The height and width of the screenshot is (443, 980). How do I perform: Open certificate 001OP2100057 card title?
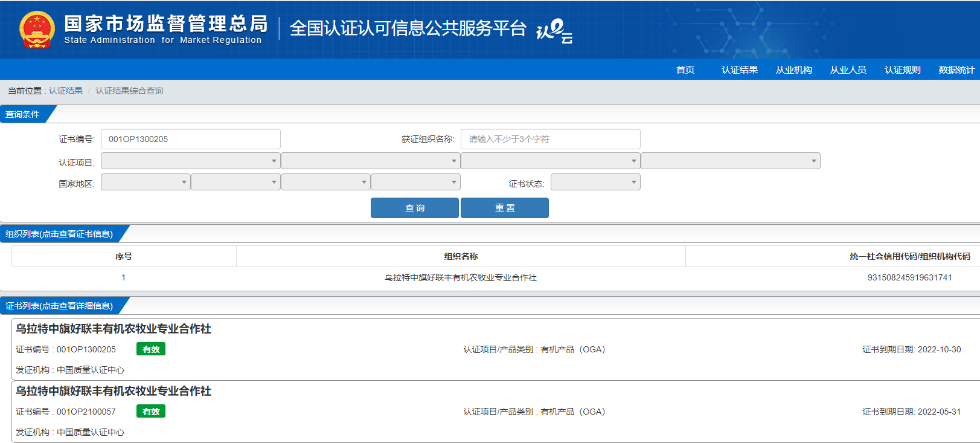point(114,391)
